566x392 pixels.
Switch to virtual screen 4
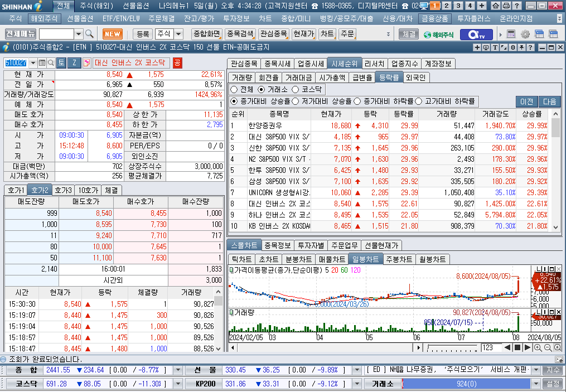pyautogui.click(x=470, y=6)
